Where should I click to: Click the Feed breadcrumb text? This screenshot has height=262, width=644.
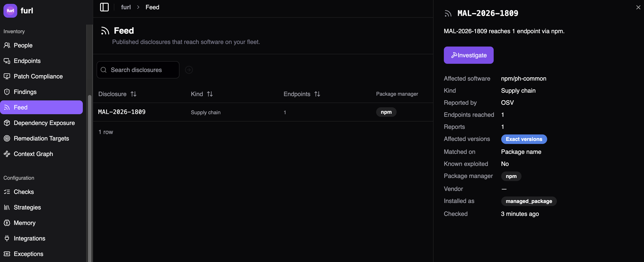pyautogui.click(x=152, y=7)
